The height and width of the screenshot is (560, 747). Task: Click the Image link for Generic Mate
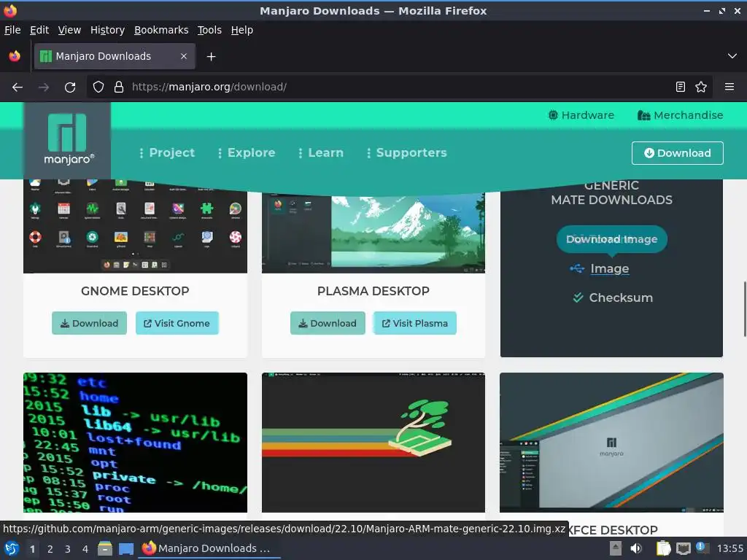[609, 269]
